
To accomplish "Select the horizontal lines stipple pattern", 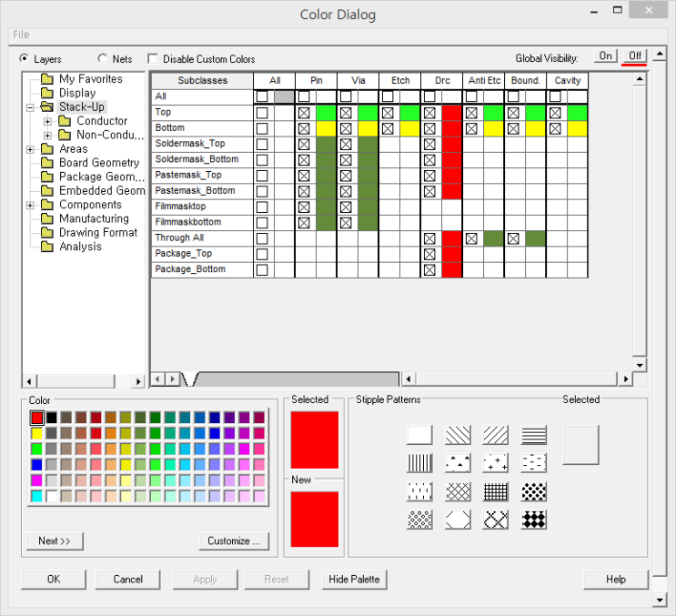I will click(x=534, y=435).
